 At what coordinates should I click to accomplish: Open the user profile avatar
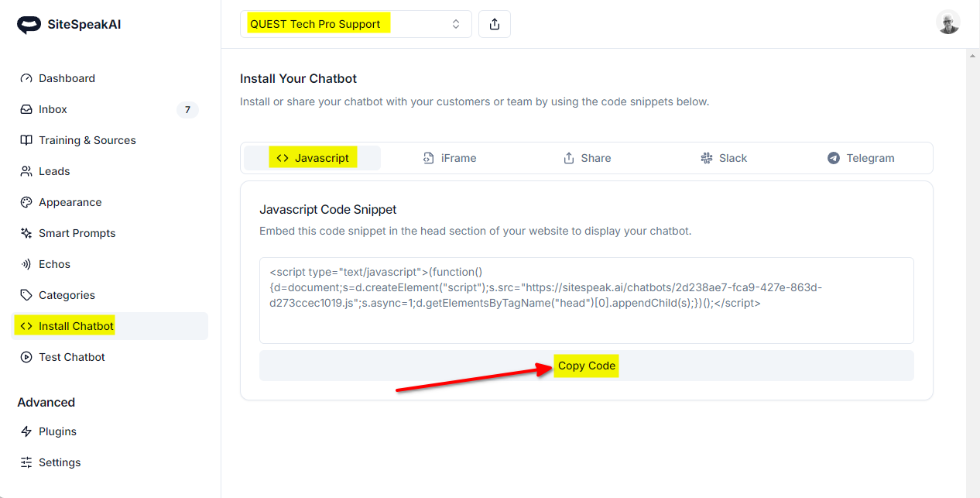[x=947, y=22]
